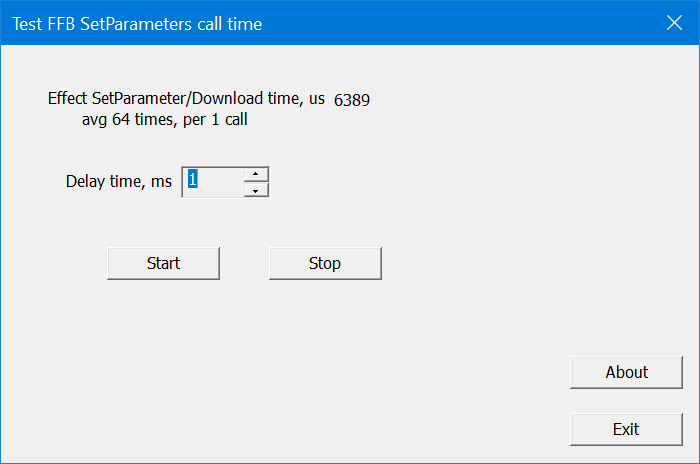Viewport: 700px width, 464px height.
Task: Open the About dialog
Action: click(626, 372)
